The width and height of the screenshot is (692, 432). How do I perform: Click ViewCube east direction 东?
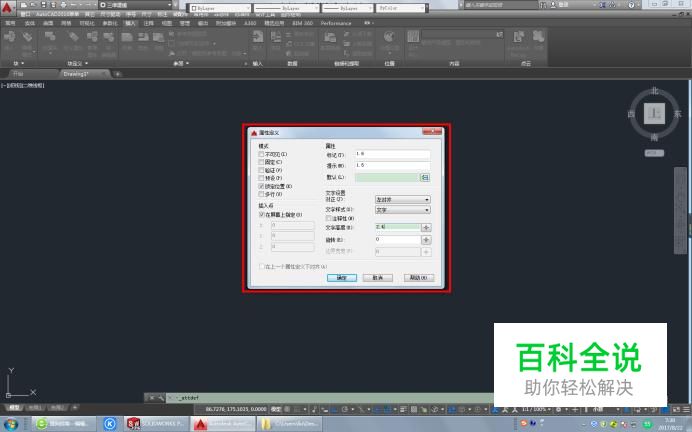(677, 114)
